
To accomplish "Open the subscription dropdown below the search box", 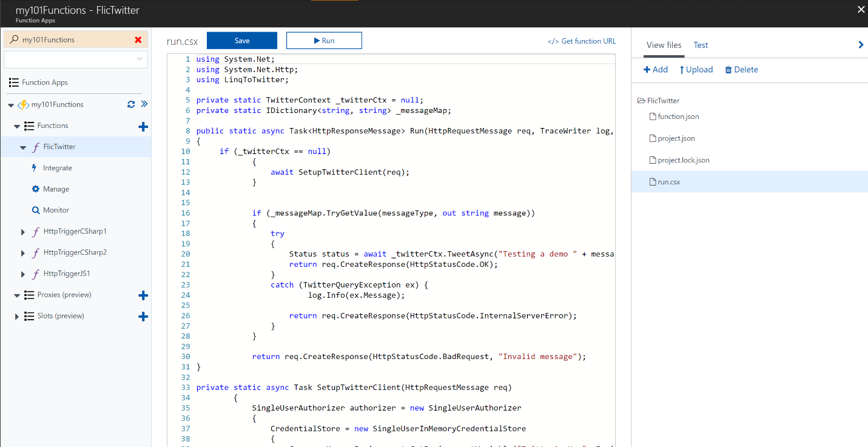I will (76, 59).
